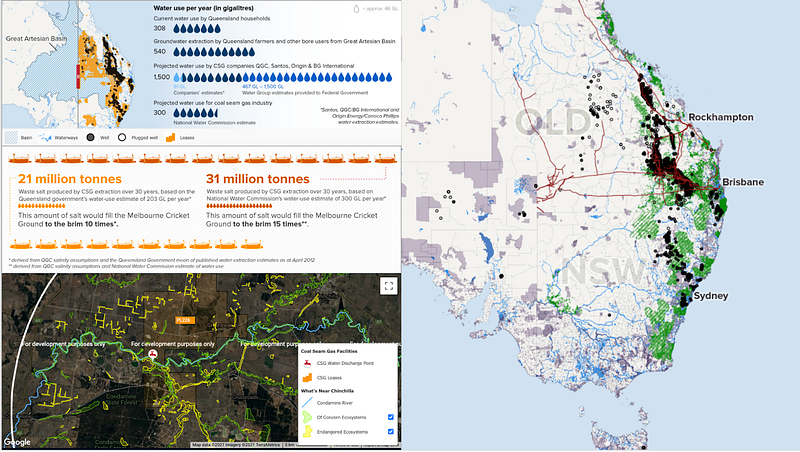The image size is (800, 452).
Task: Click the QLD state label on map
Action: [x=553, y=122]
